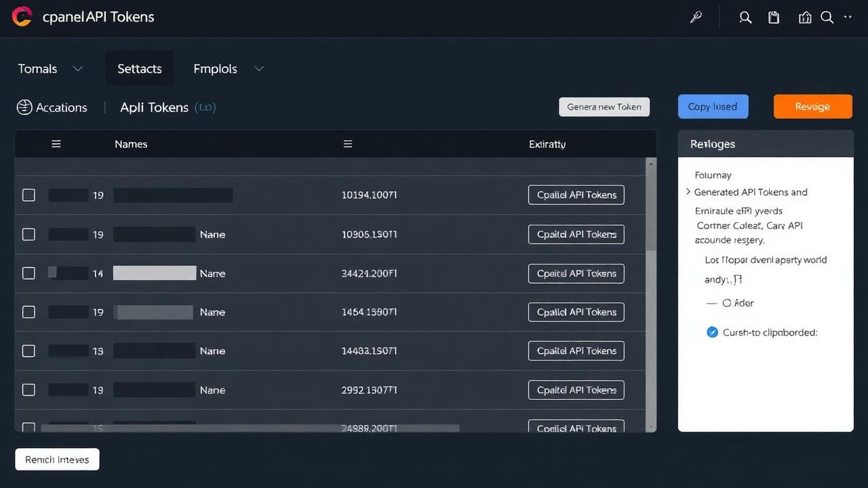Click the hamburger icon left of Names
868x488 pixels.
pos(56,144)
